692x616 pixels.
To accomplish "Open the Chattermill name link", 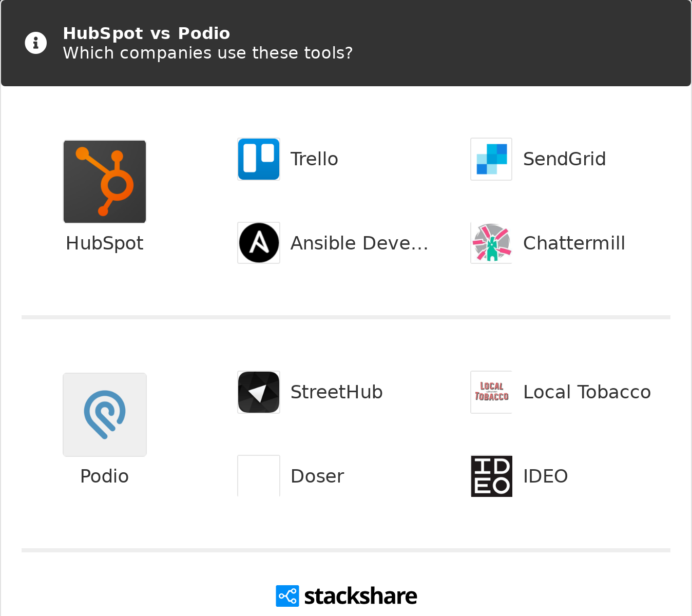I will pyautogui.click(x=574, y=243).
